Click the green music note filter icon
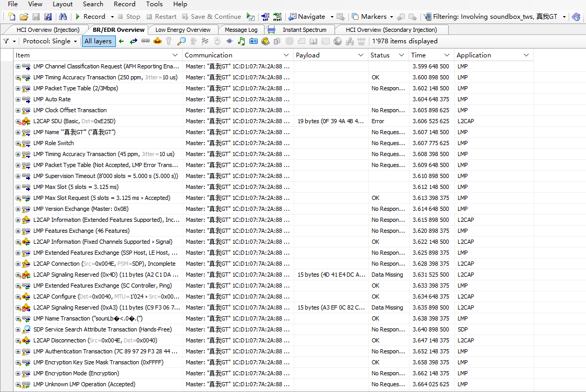This screenshot has height=392, width=586. 241,41
